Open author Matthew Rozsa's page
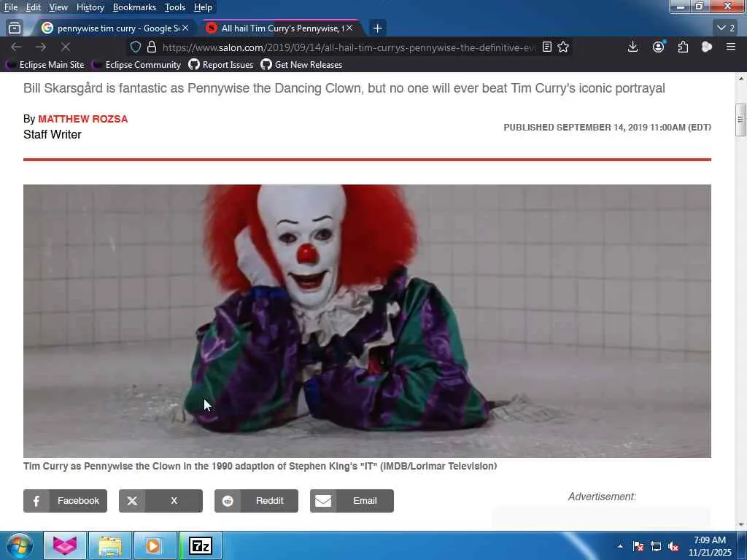 tap(83, 119)
